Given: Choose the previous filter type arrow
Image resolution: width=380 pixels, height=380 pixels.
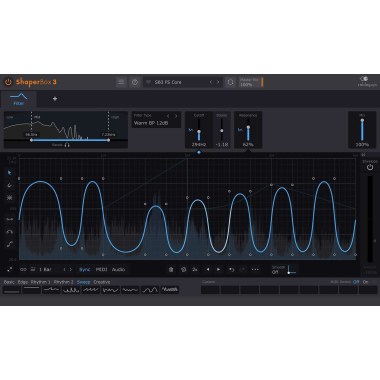Looking at the screenshot, I should click(168, 116).
